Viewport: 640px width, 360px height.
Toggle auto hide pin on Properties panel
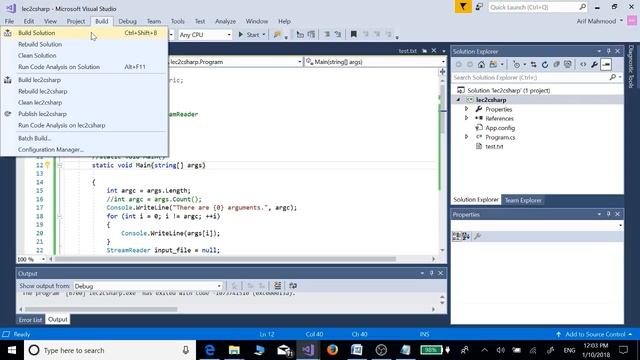(x=608, y=214)
